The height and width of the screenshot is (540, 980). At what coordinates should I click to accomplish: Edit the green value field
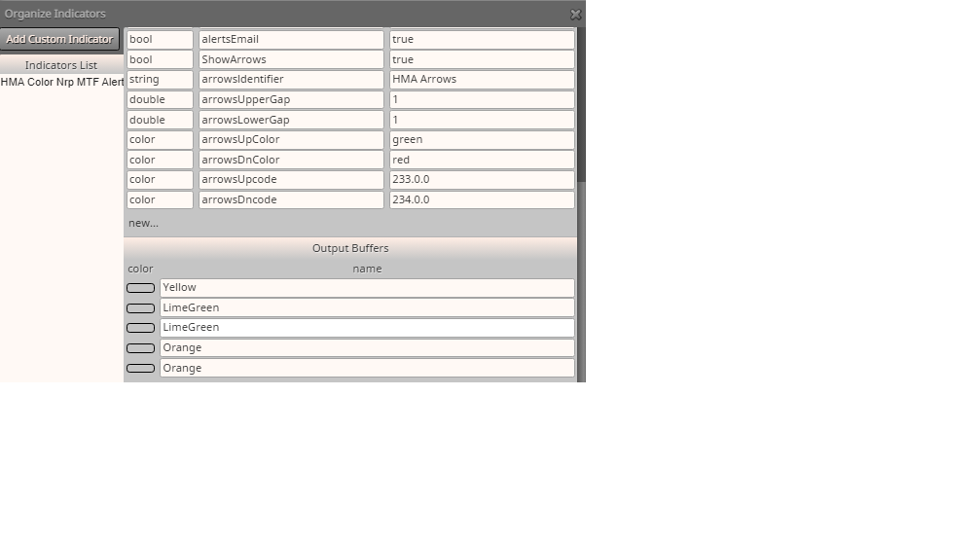[x=482, y=139]
